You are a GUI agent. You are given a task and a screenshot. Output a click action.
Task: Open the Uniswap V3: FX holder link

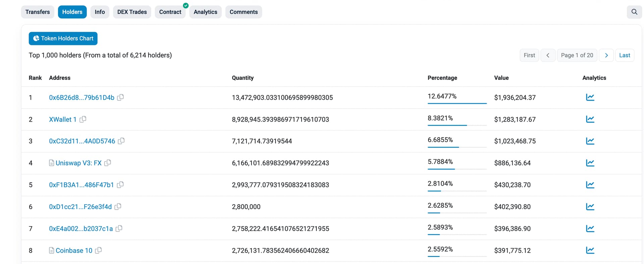coord(78,163)
